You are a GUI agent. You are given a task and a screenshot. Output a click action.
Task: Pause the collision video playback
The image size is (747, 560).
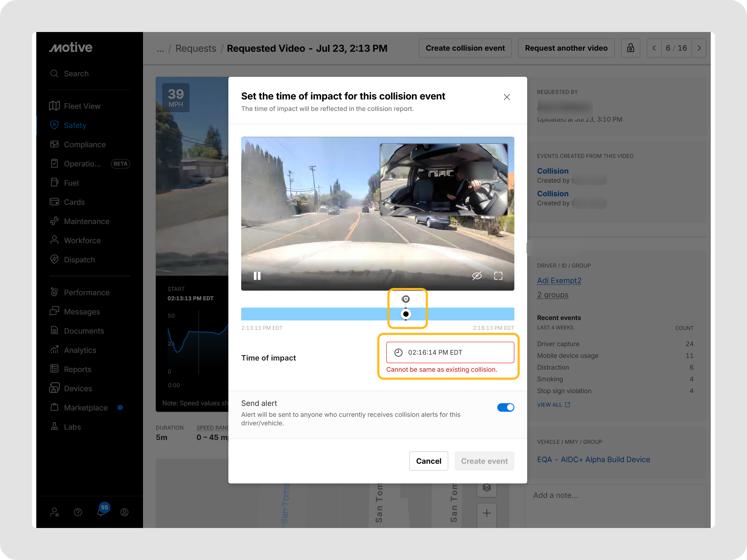pyautogui.click(x=257, y=276)
